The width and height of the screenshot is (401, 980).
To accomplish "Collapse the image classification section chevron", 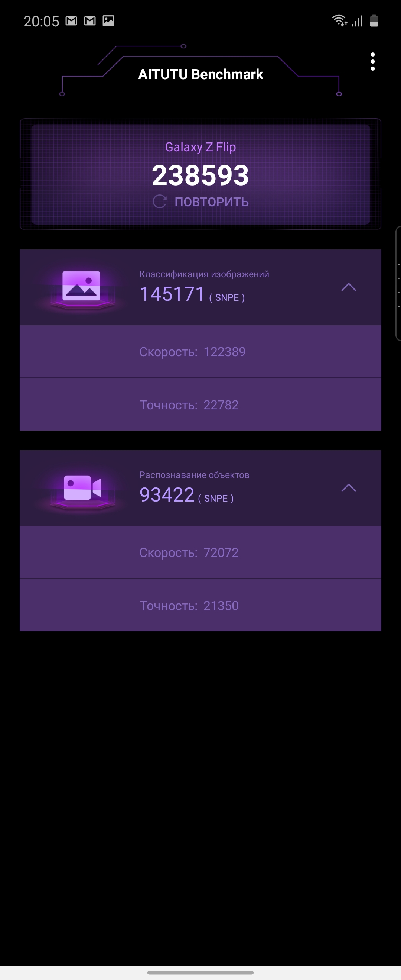I will point(349,287).
